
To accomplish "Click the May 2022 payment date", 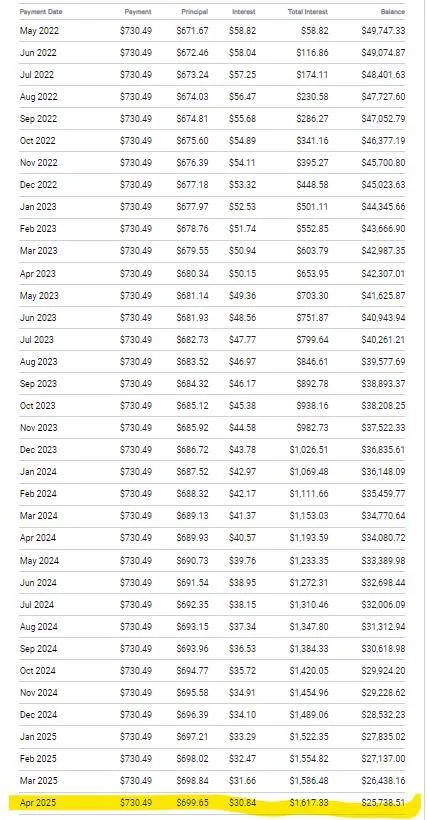I will tap(39, 31).
